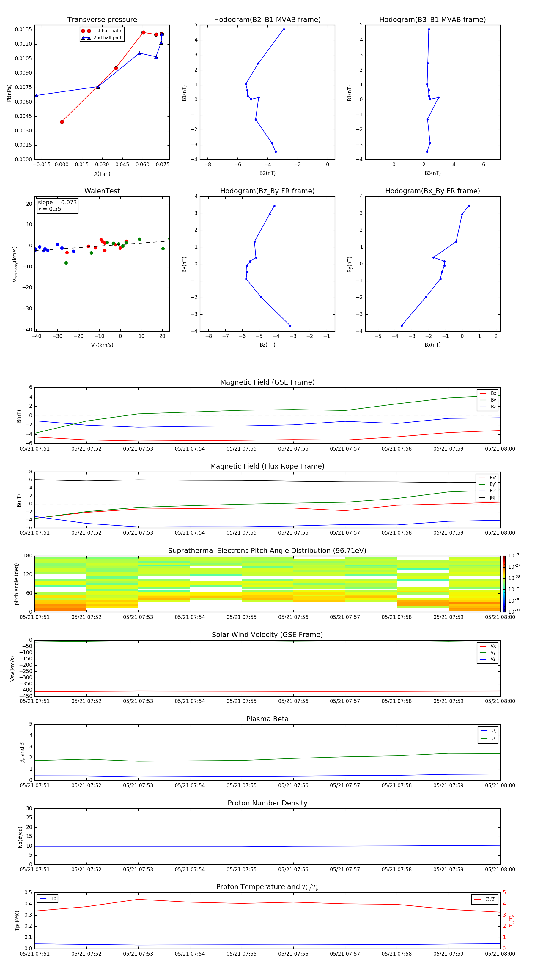Click the Suprathermal Electrons Pitch Angle title
Viewport: 535px width, 980px height.
(x=267, y=551)
